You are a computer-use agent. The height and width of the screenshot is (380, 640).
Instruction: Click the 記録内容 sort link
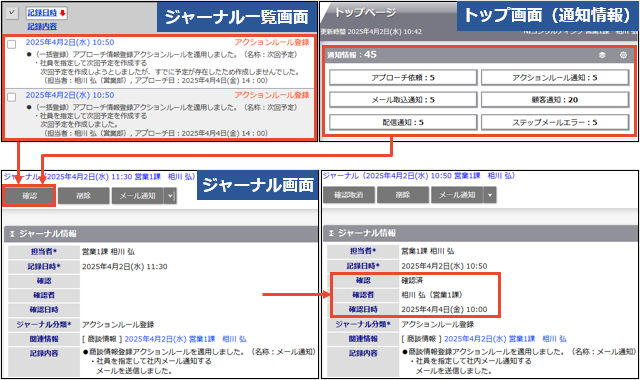tap(42, 27)
